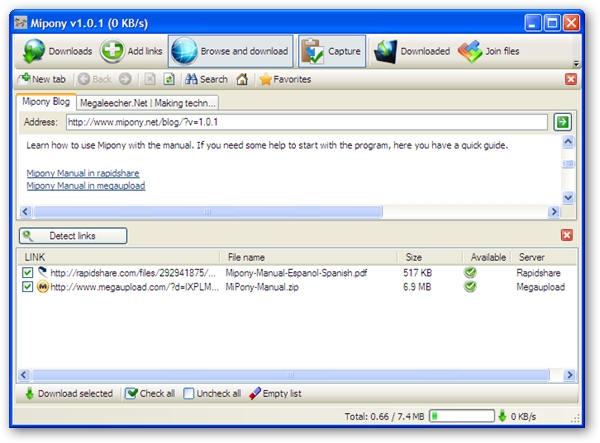Click the browser vertical scrollbar down arrow
This screenshot has height=443, width=600.
[x=568, y=198]
